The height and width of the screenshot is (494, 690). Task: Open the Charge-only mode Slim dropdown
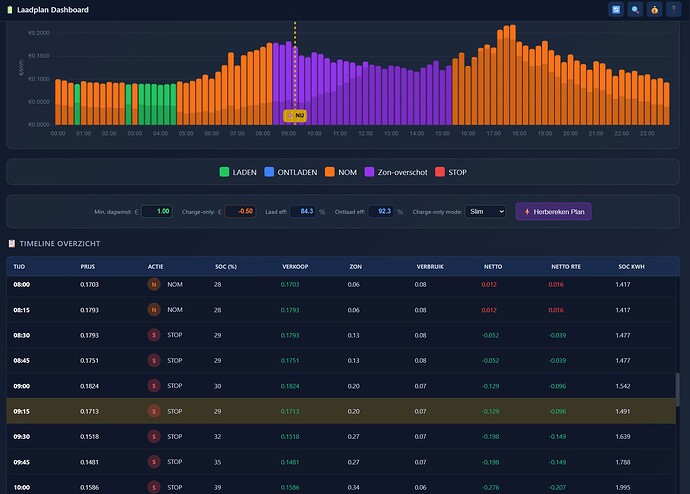(485, 212)
